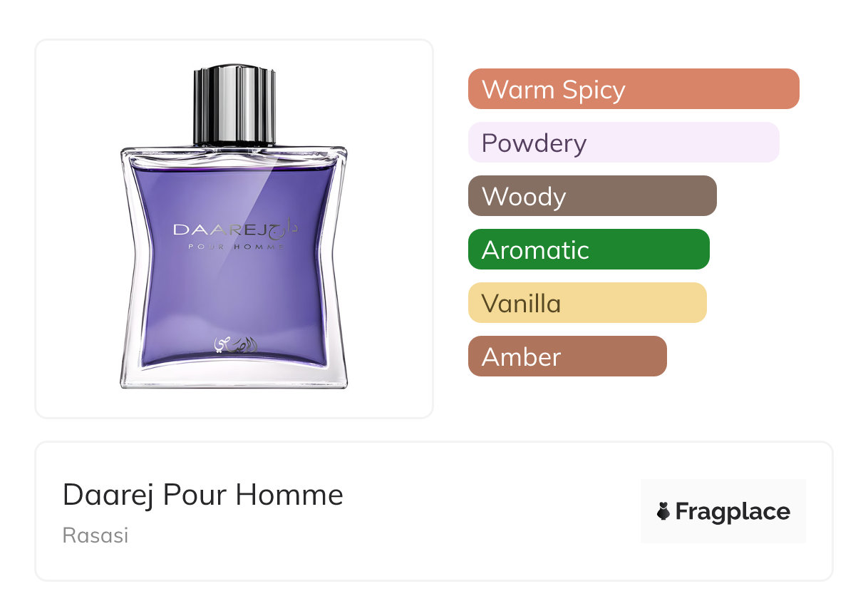Open the Rasasi brand link
The image size is (868, 616).
95,535
